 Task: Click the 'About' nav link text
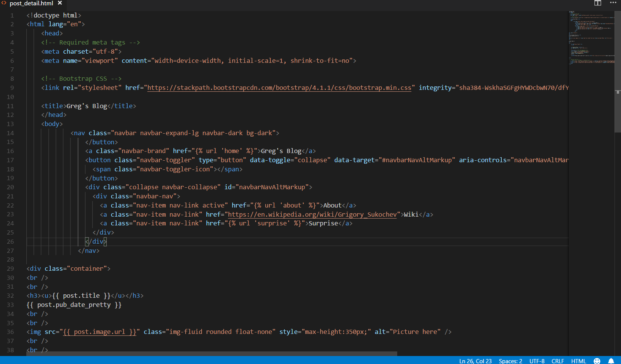(332, 206)
